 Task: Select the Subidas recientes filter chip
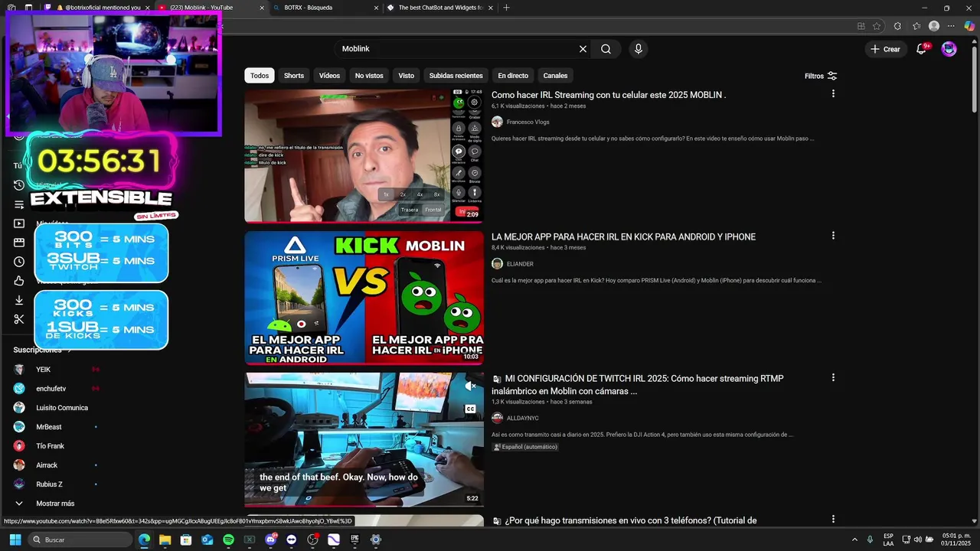click(456, 76)
